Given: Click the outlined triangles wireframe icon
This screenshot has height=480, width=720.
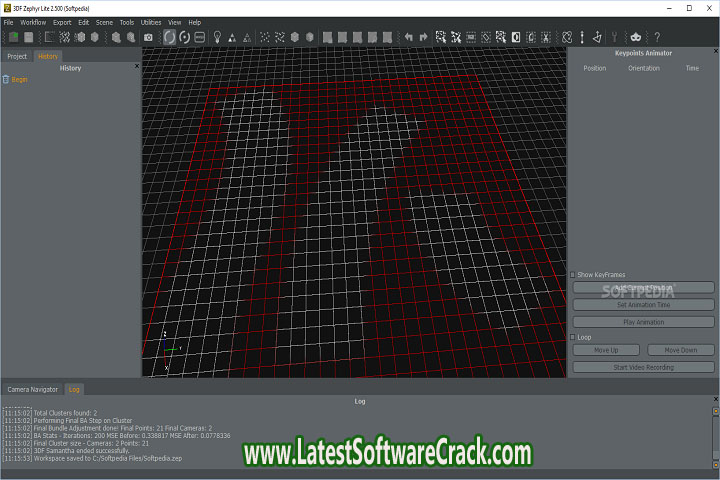Looking at the screenshot, I should (247, 38).
